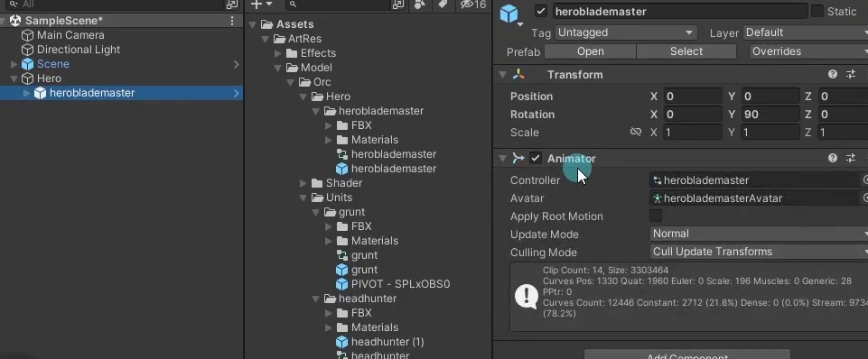Click the Animator component help icon

[832, 158]
